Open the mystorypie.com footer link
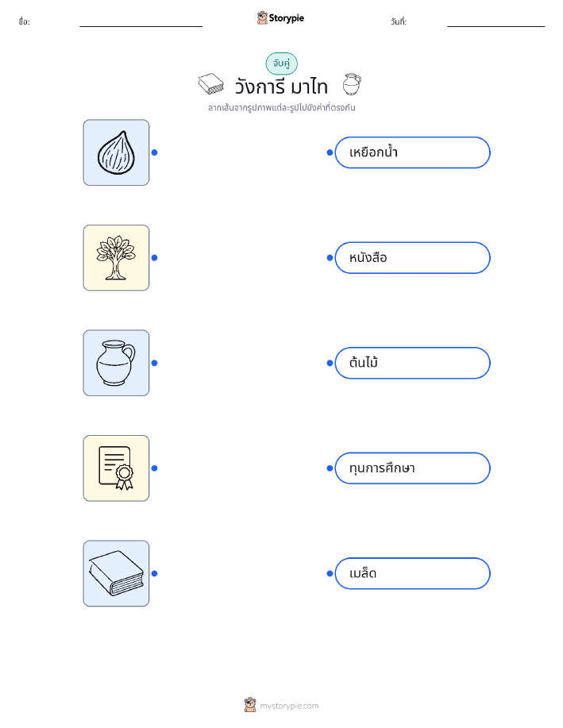The image size is (563, 728). click(x=289, y=706)
